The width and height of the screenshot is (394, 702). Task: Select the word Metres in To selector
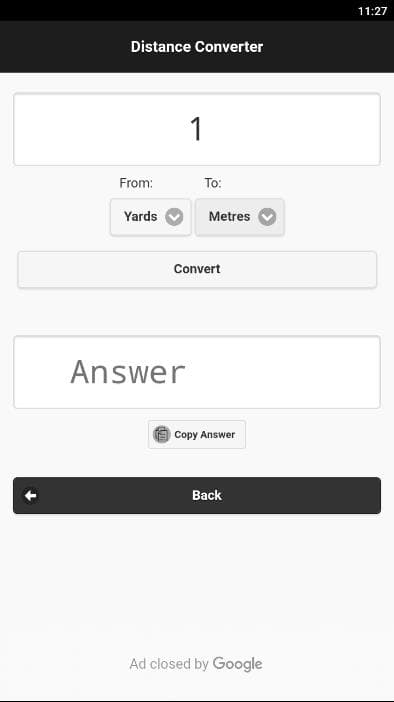(229, 217)
